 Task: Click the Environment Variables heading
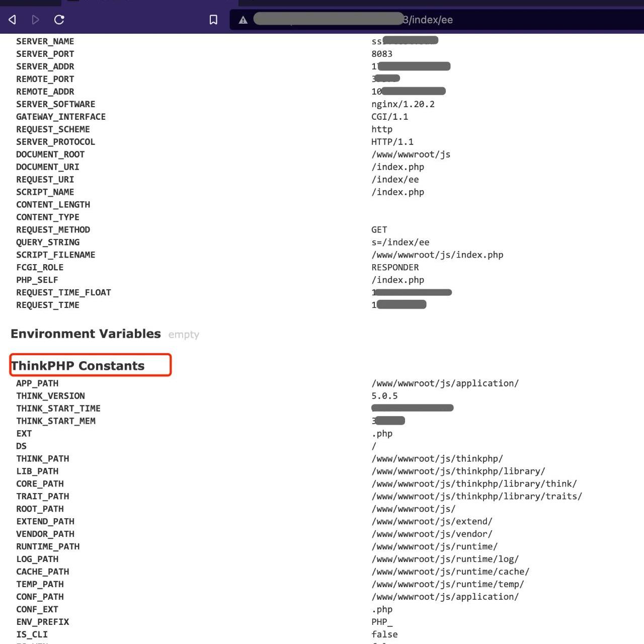86,334
